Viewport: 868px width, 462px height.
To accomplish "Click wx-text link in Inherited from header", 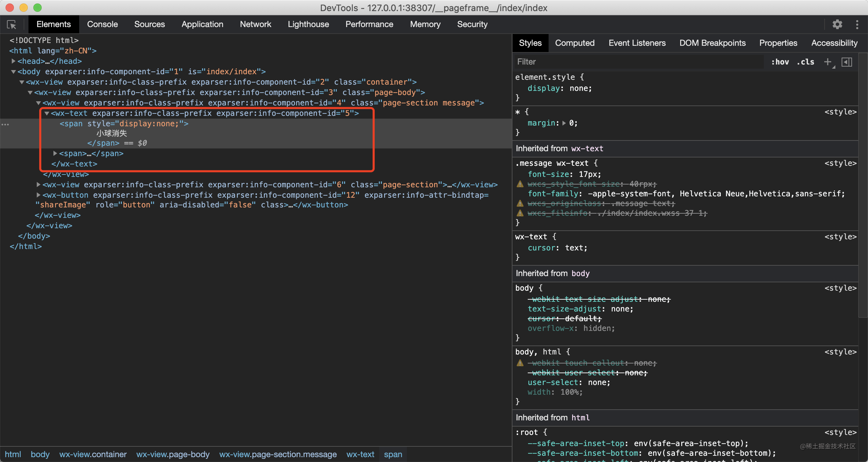I will point(587,148).
